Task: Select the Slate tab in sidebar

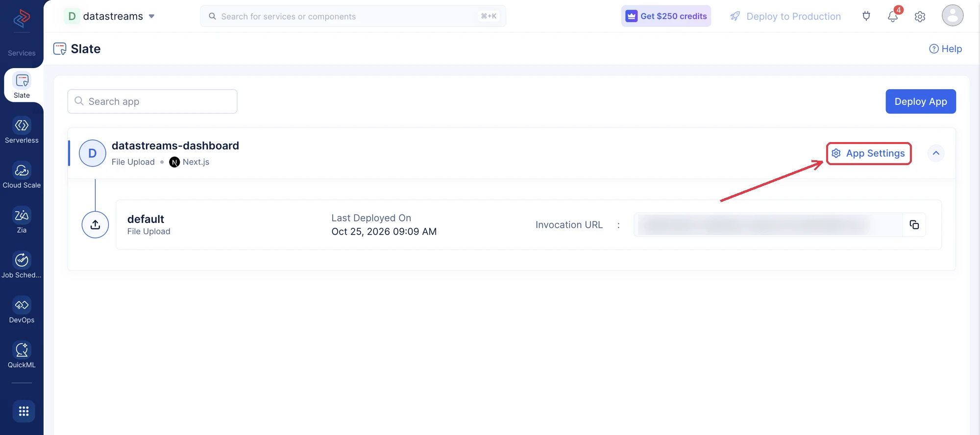Action: [x=22, y=86]
